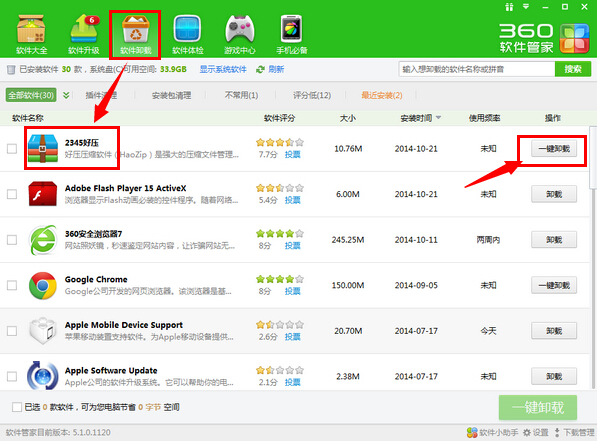The width and height of the screenshot is (597, 441).
Task: Switch to the 评分低(12) tab
Action: (312, 95)
